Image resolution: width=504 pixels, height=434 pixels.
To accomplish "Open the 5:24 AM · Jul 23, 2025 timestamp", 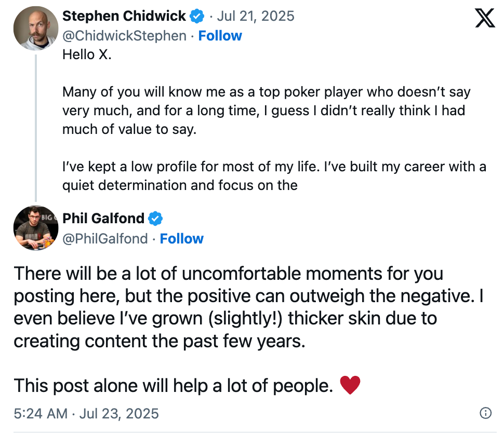I will point(86,413).
